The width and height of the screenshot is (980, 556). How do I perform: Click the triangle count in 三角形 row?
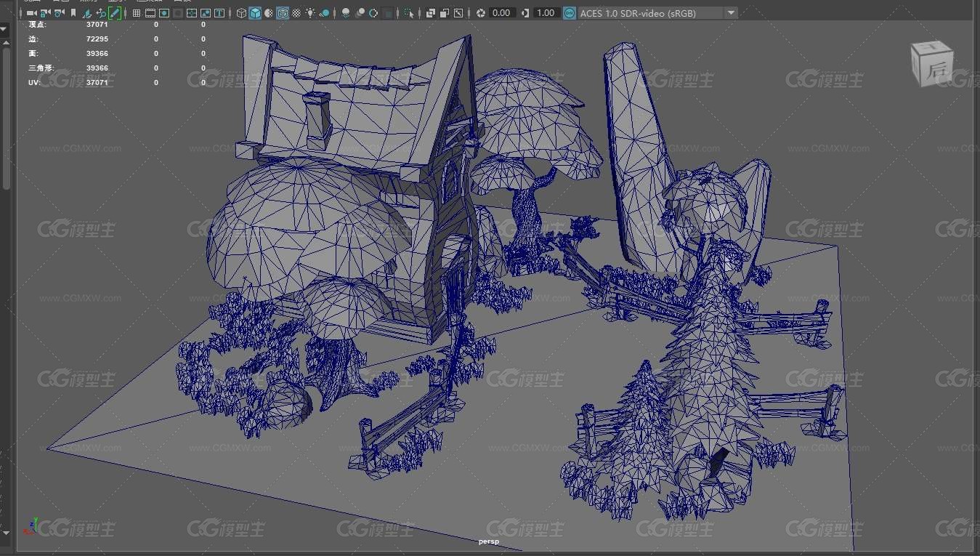point(97,68)
